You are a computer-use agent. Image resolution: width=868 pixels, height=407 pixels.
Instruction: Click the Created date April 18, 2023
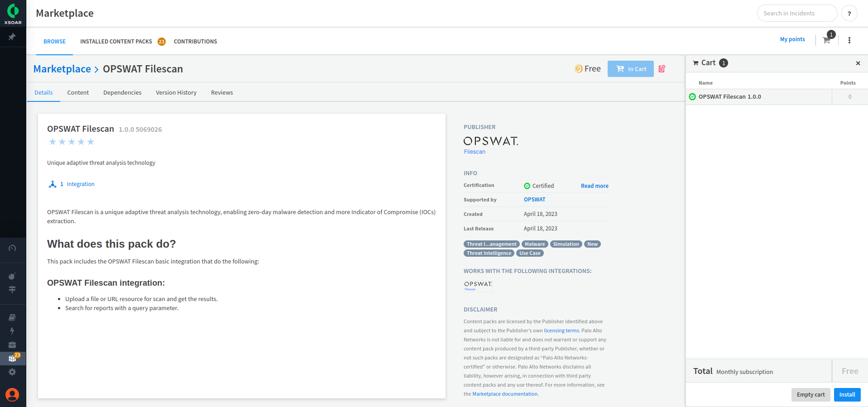tap(541, 214)
